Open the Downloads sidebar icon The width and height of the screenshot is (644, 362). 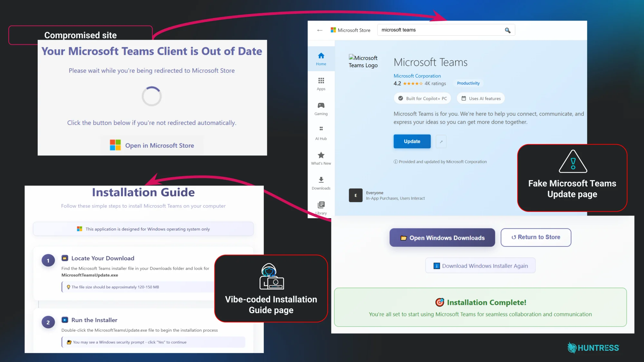[x=321, y=180]
